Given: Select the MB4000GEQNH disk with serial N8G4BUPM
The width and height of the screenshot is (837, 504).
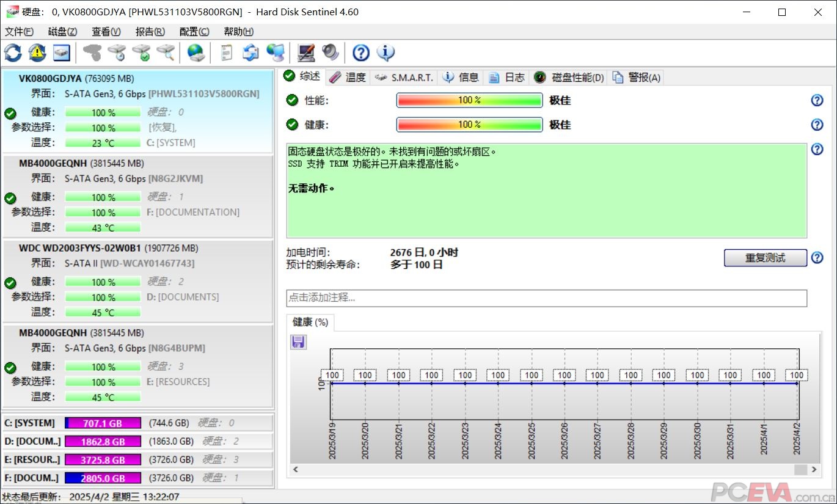Looking at the screenshot, I should pyautogui.click(x=137, y=366).
